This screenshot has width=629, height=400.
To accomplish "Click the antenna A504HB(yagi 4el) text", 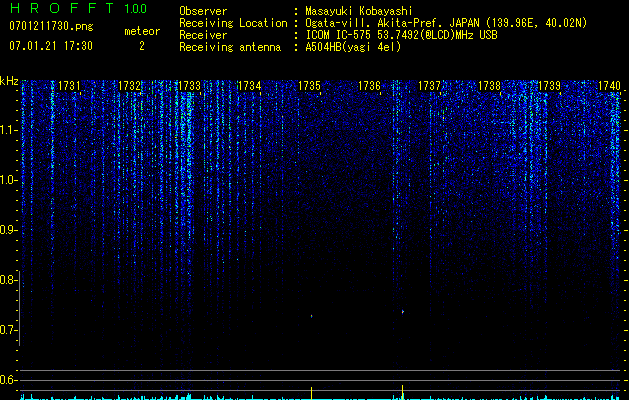I will pos(353,47).
